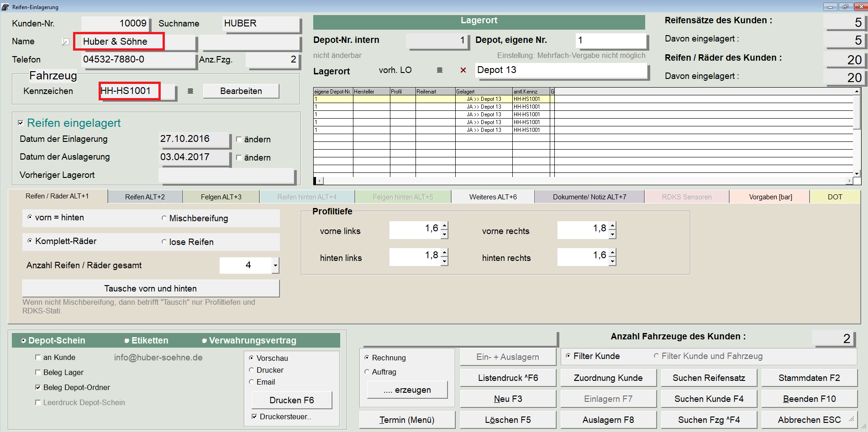Click the Zuordnung Kunde button
This screenshot has height=432, width=868.
(608, 378)
